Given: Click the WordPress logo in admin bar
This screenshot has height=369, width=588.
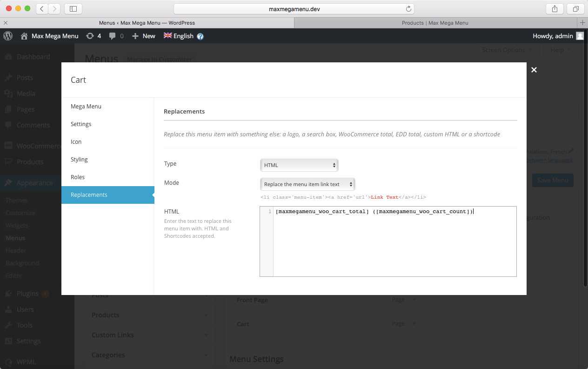Looking at the screenshot, I should click(8, 36).
